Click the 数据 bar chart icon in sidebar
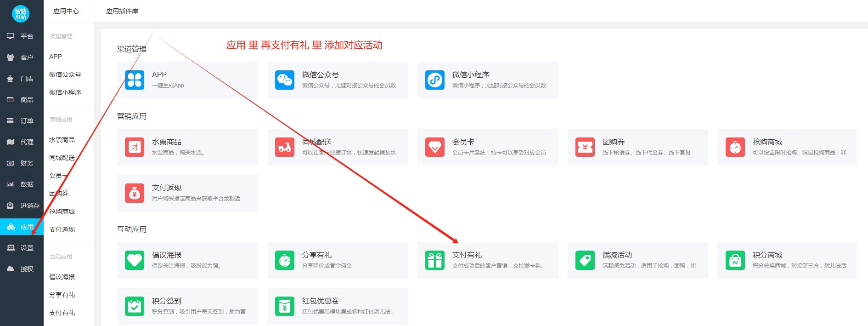868x326 pixels. click(x=10, y=184)
